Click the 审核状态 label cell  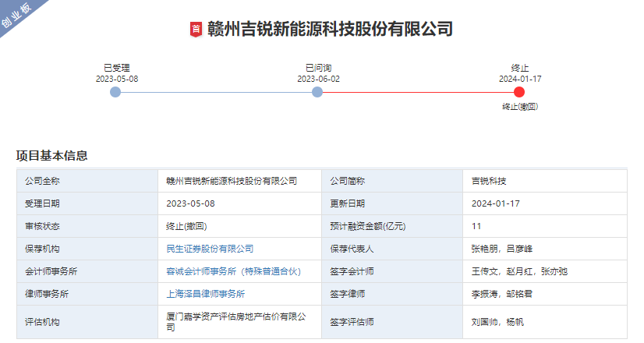click(x=87, y=226)
